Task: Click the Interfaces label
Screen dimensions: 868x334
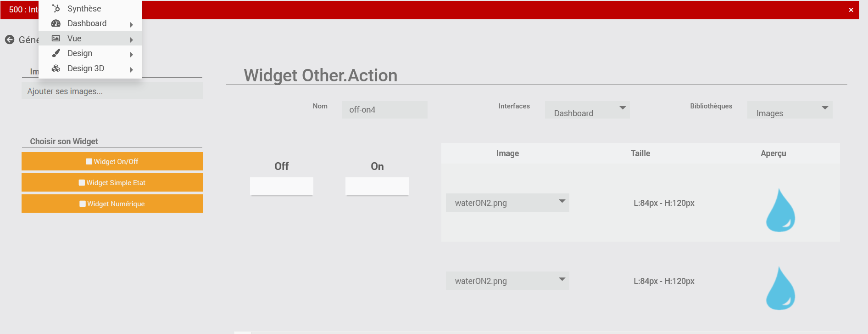Action: point(514,106)
